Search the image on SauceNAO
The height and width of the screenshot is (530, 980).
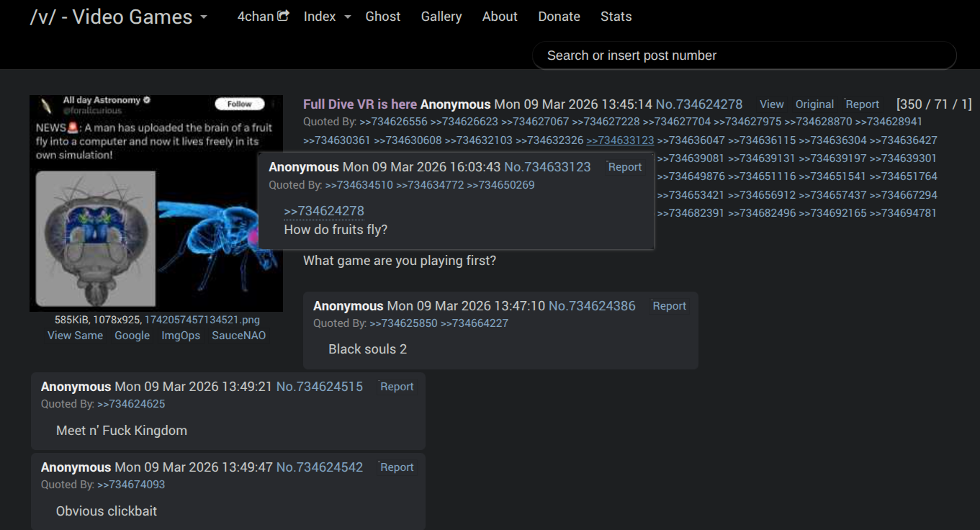click(239, 336)
